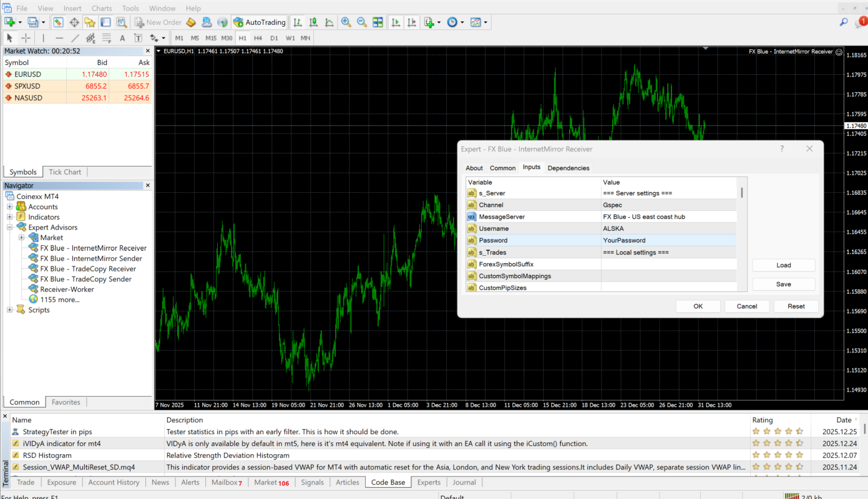This screenshot has height=499, width=868.
Task: Toggle Chart Shift in toolbar
Action: coord(411,22)
